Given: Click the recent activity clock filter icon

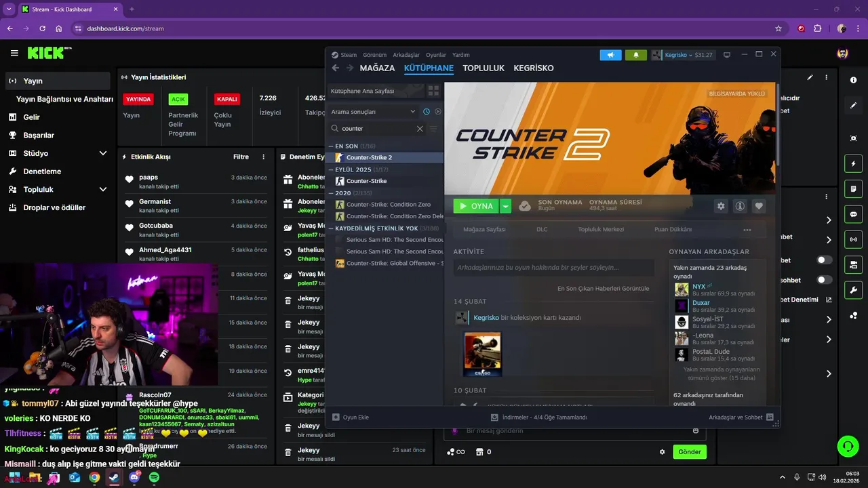Looking at the screenshot, I should (427, 111).
